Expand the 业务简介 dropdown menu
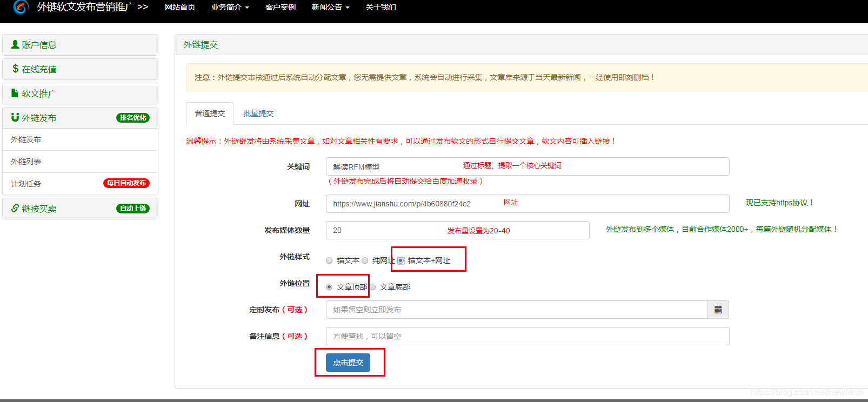Viewport: 868px width, 402px height. pos(230,7)
